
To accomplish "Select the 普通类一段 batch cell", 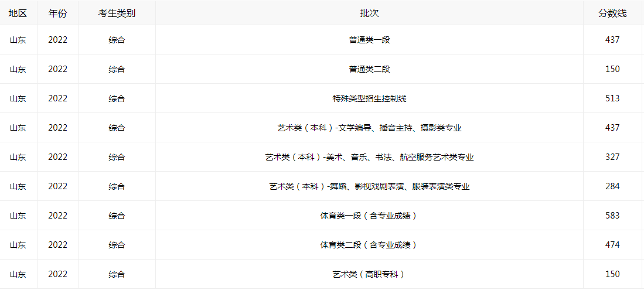I will (369, 40).
